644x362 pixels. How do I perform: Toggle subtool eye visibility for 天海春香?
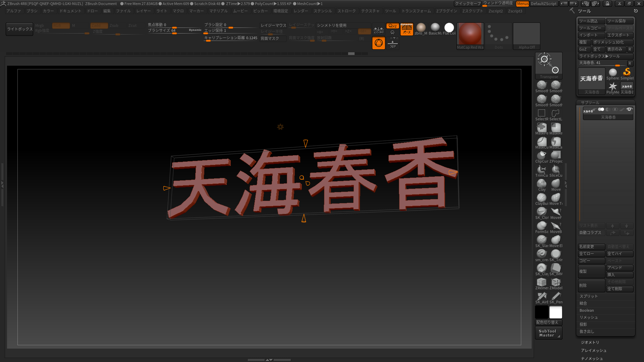click(x=629, y=110)
